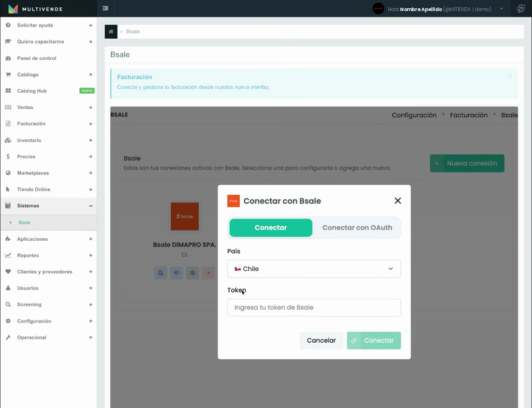
Task: Click the Multivende logo
Action: pyautogui.click(x=35, y=9)
